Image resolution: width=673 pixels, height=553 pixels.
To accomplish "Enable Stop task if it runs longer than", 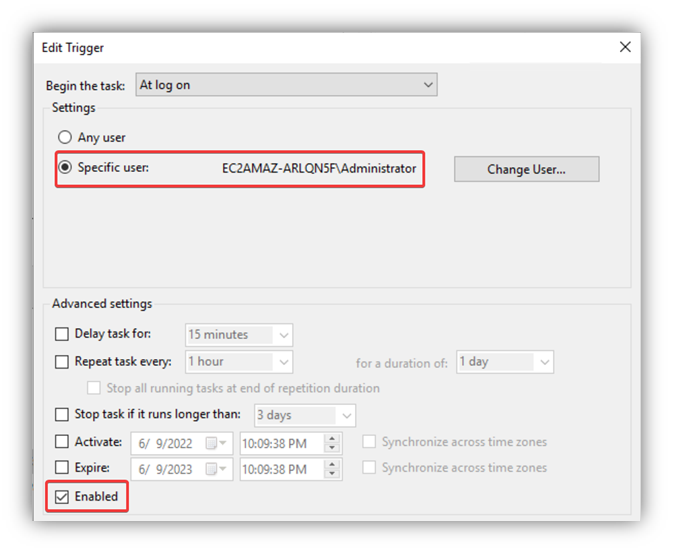I will click(x=62, y=415).
